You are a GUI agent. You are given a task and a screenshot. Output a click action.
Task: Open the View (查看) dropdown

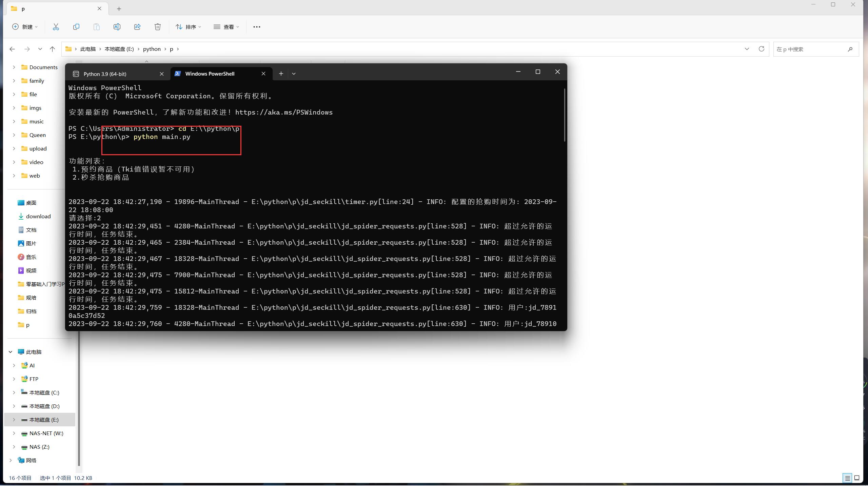tap(226, 27)
